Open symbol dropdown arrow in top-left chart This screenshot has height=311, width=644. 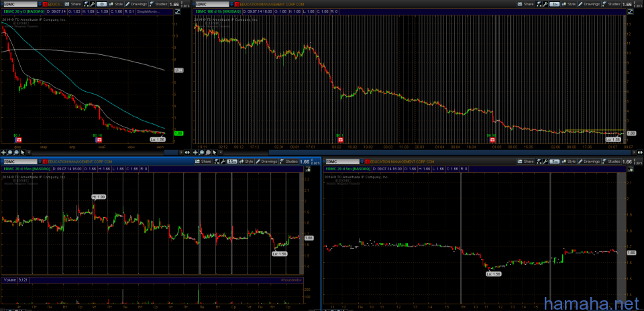40,4
